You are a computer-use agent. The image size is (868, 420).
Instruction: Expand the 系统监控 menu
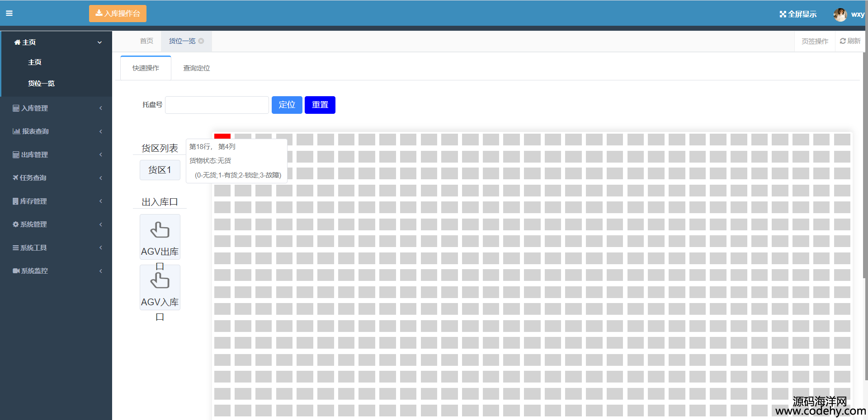click(x=57, y=271)
